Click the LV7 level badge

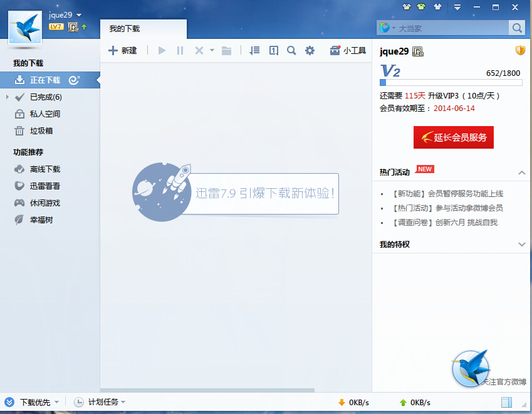click(x=56, y=26)
